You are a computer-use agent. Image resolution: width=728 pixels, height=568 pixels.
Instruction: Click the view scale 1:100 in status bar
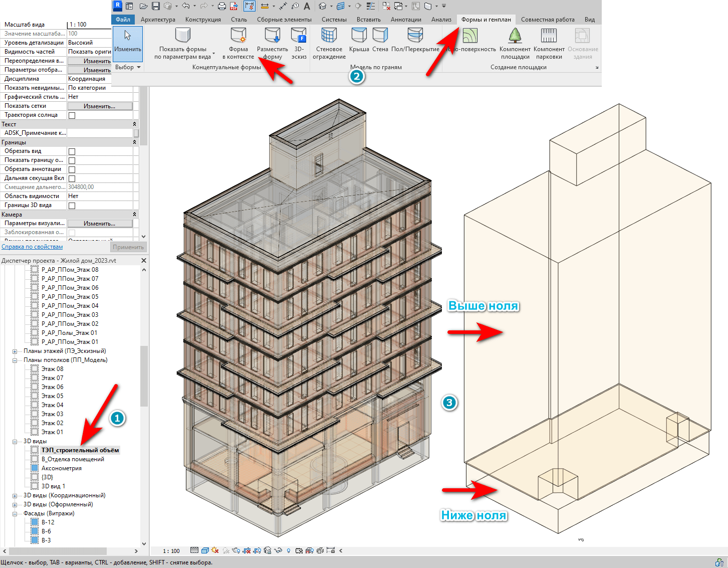(171, 551)
